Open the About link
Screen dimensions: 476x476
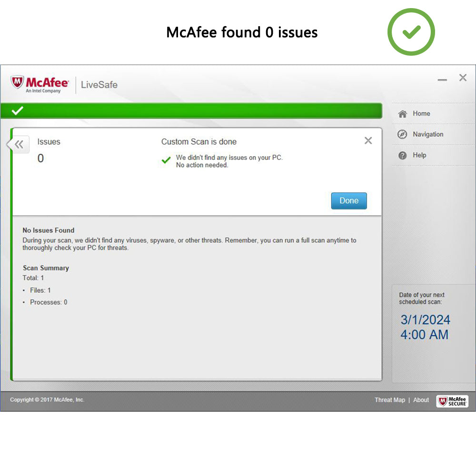[x=421, y=400]
